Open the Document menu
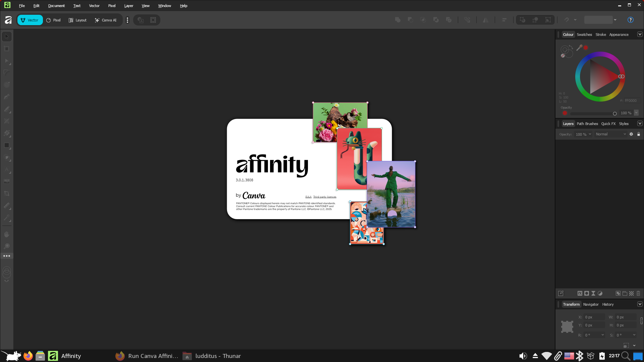 [x=56, y=6]
